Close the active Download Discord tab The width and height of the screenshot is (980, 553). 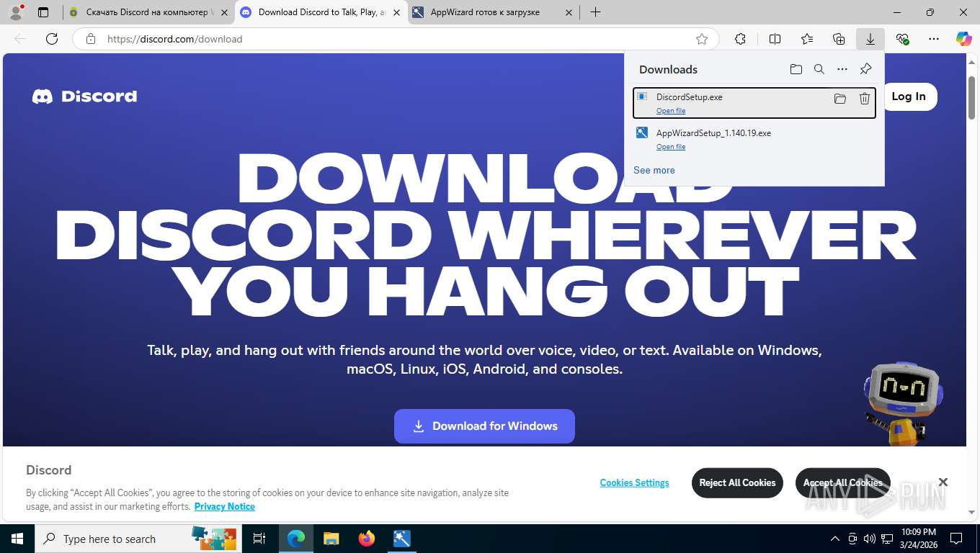(396, 12)
